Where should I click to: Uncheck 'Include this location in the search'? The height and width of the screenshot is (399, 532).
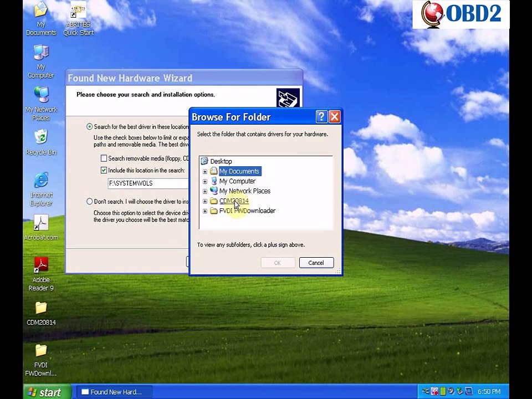click(104, 170)
